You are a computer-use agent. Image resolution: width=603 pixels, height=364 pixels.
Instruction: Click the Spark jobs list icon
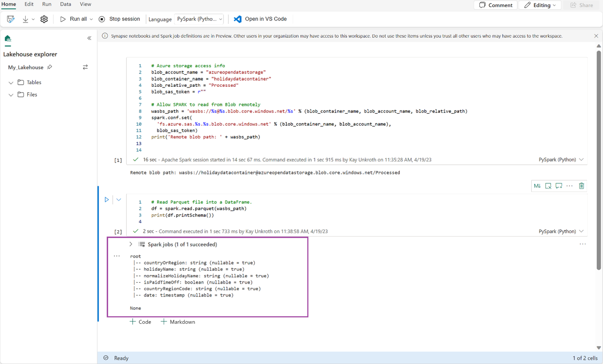coord(142,244)
